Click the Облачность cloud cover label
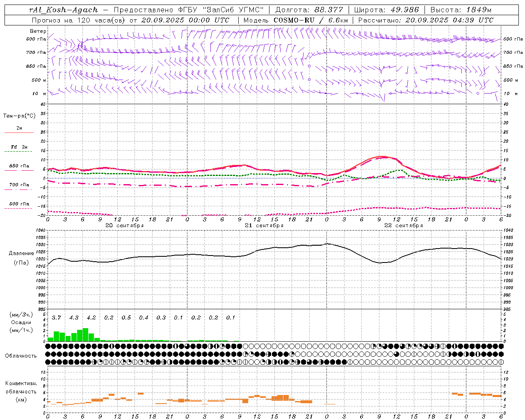The height and width of the screenshot is (420, 525). 21,356
